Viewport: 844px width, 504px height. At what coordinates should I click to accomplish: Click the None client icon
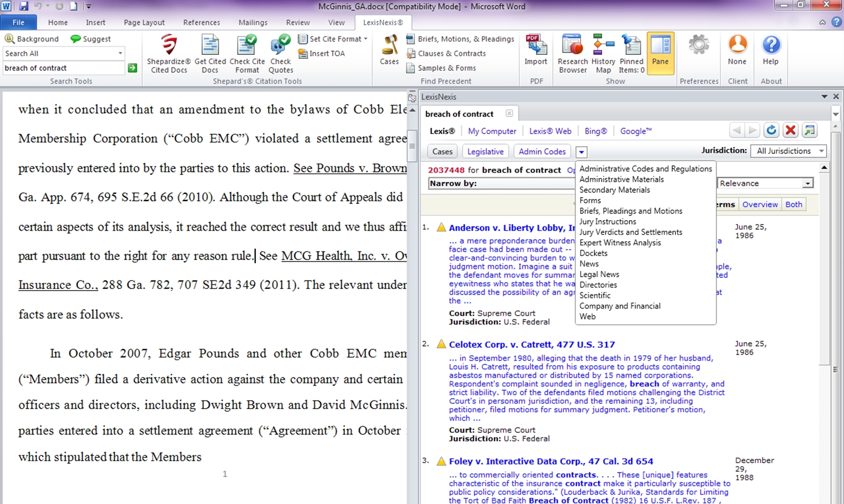pyautogui.click(x=737, y=50)
